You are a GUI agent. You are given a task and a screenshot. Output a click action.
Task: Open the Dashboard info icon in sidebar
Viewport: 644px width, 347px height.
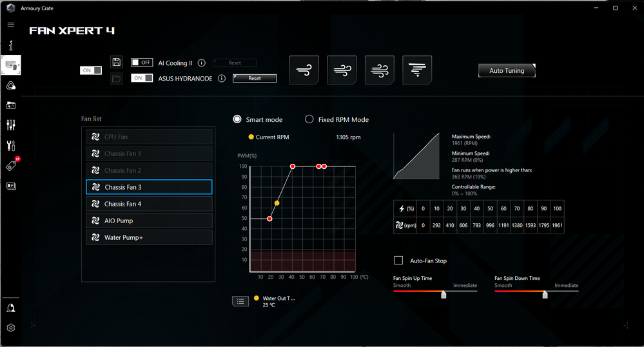pos(11,45)
